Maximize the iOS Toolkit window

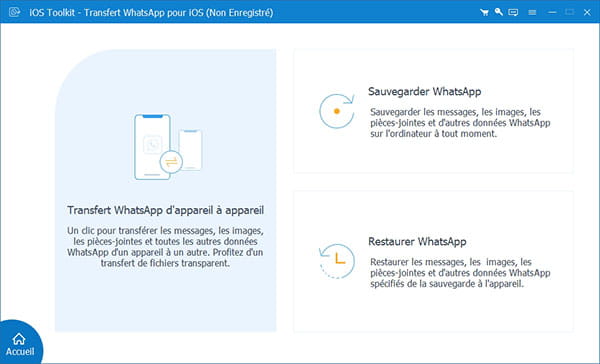(569, 12)
